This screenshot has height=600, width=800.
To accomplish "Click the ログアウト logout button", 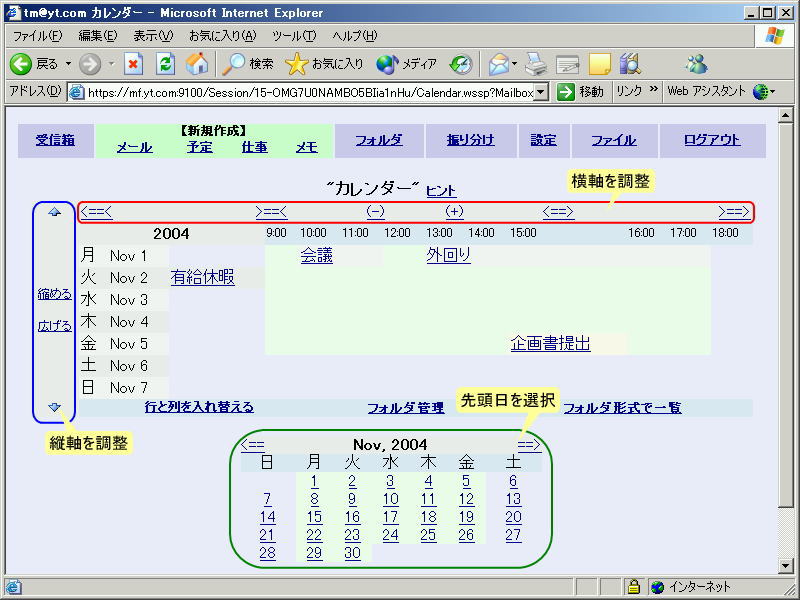I will tap(712, 140).
